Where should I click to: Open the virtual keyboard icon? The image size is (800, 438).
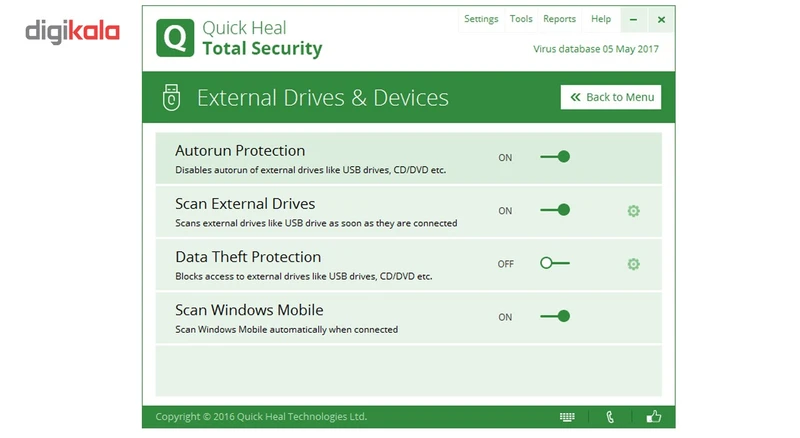pyautogui.click(x=567, y=417)
